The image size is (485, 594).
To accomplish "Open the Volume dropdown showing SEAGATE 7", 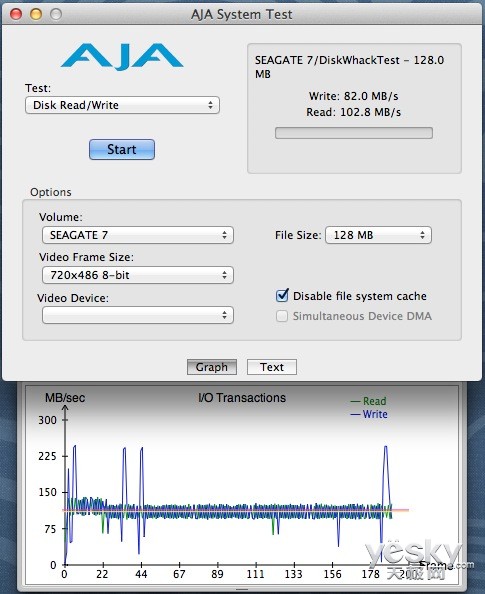I will pos(138,235).
